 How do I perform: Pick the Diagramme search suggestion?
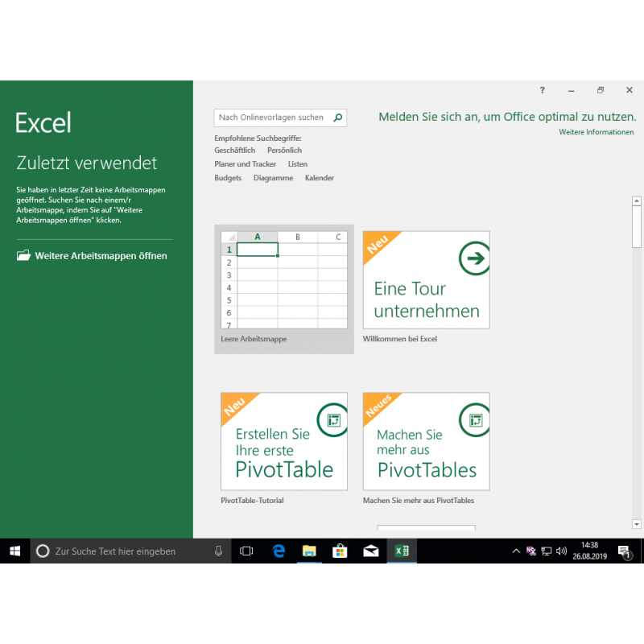(x=273, y=178)
